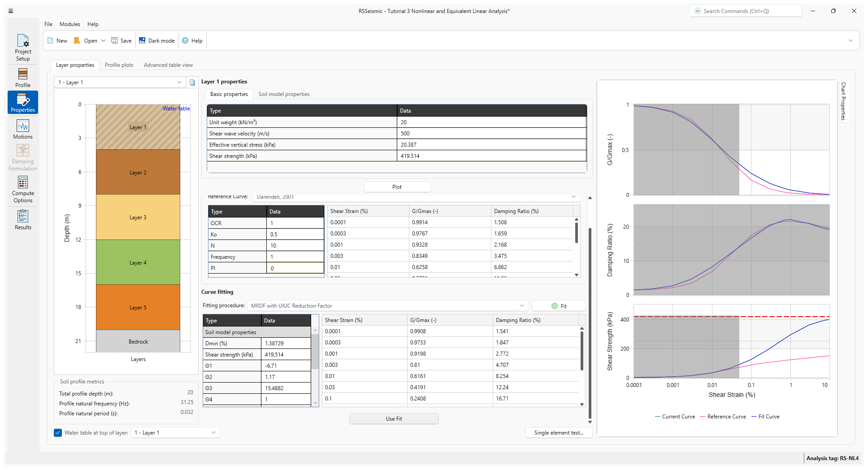The image size is (868, 470).
Task: Select the Properties sidebar icon
Action: 23,102
